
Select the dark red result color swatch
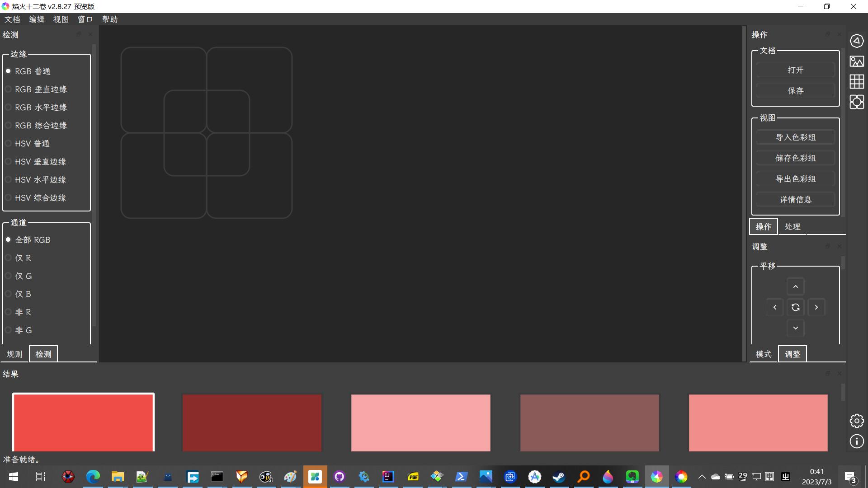[252, 422]
